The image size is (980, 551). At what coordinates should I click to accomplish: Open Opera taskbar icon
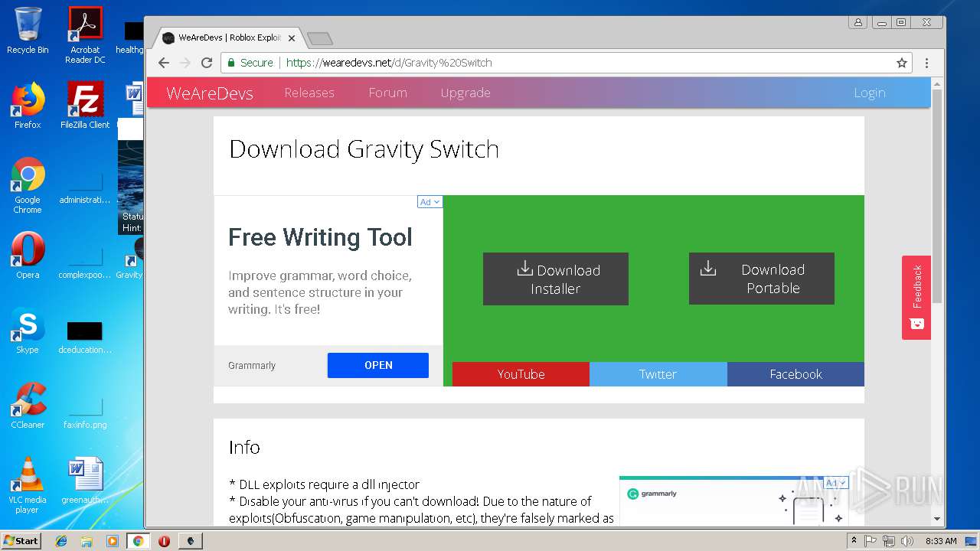pyautogui.click(x=164, y=540)
